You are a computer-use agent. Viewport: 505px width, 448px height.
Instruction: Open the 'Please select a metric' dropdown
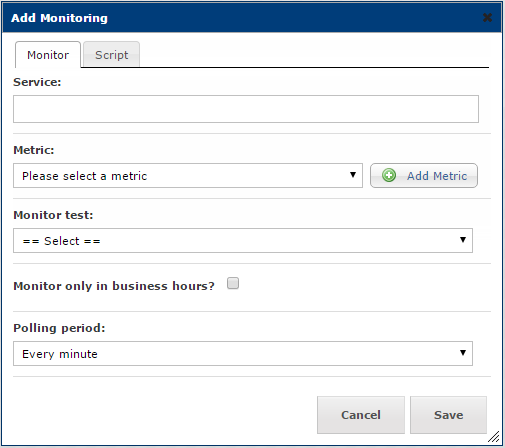(188, 175)
